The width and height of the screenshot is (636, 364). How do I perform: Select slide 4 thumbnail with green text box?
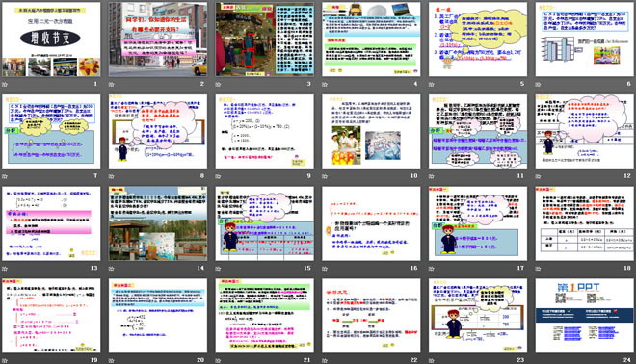pyautogui.click(x=371, y=39)
